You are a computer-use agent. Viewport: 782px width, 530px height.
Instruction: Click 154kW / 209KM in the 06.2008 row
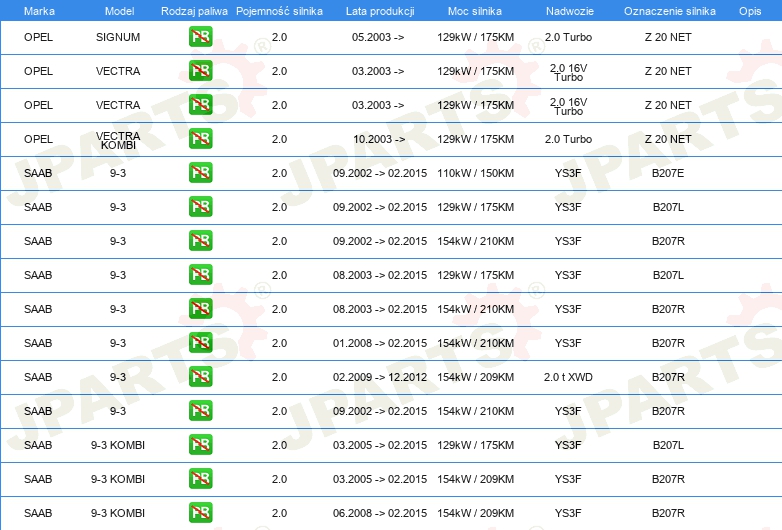click(x=475, y=513)
